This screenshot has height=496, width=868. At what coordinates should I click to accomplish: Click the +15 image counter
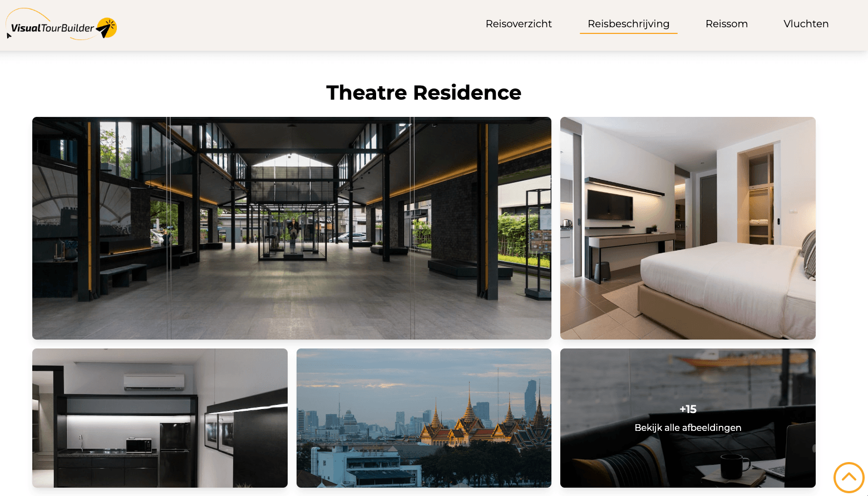click(x=688, y=409)
